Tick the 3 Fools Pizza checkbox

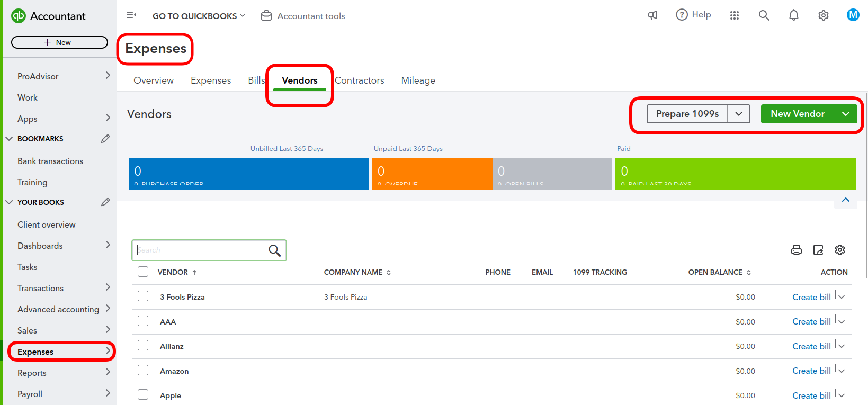click(143, 296)
